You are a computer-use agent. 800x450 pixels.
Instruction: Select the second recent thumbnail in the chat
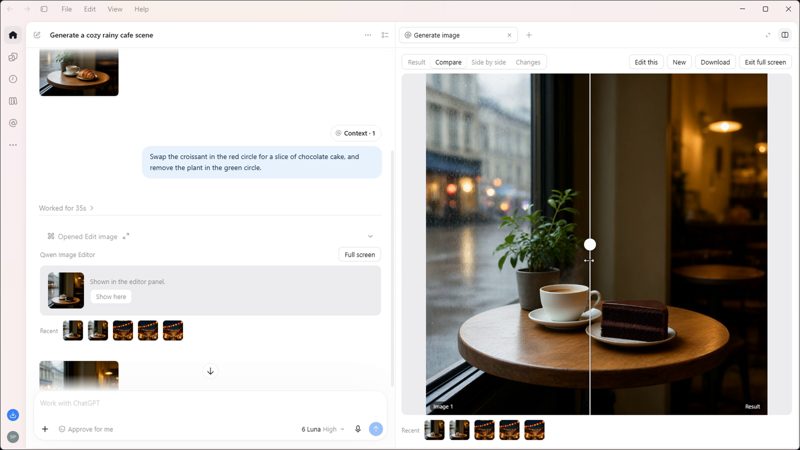coord(98,331)
